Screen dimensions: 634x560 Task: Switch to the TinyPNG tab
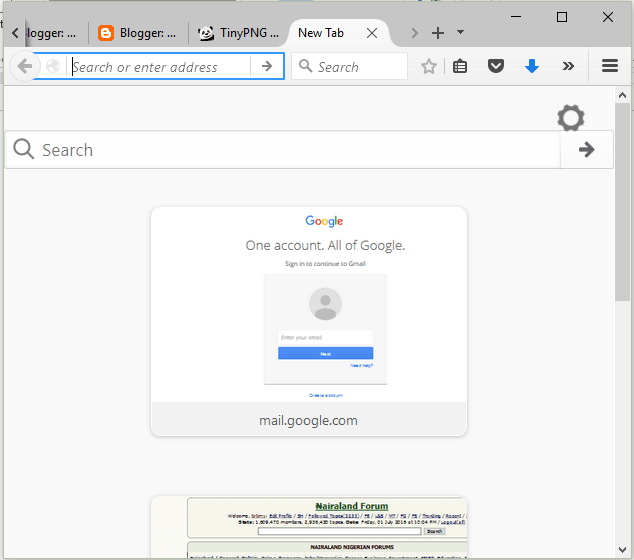(x=238, y=33)
